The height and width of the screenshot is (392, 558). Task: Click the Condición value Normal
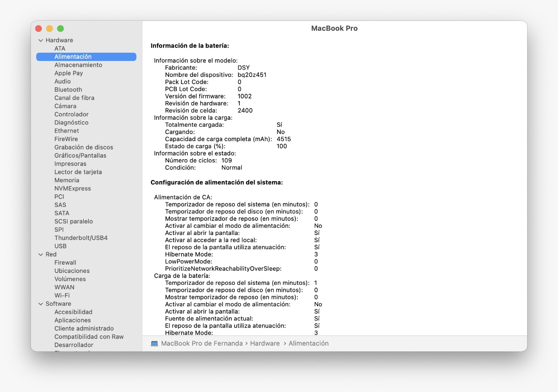[231, 168]
